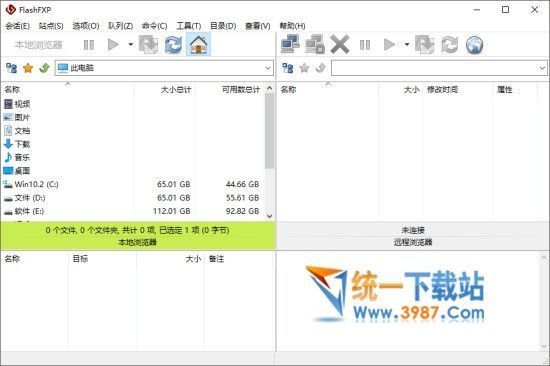Open local favorites star icon
This screenshot has height=366, width=550.
(x=28, y=68)
